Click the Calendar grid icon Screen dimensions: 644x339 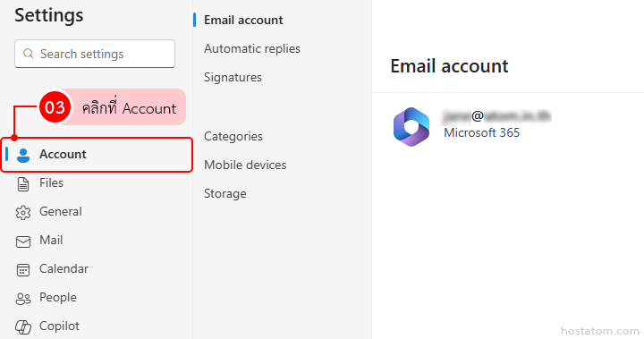(23, 270)
